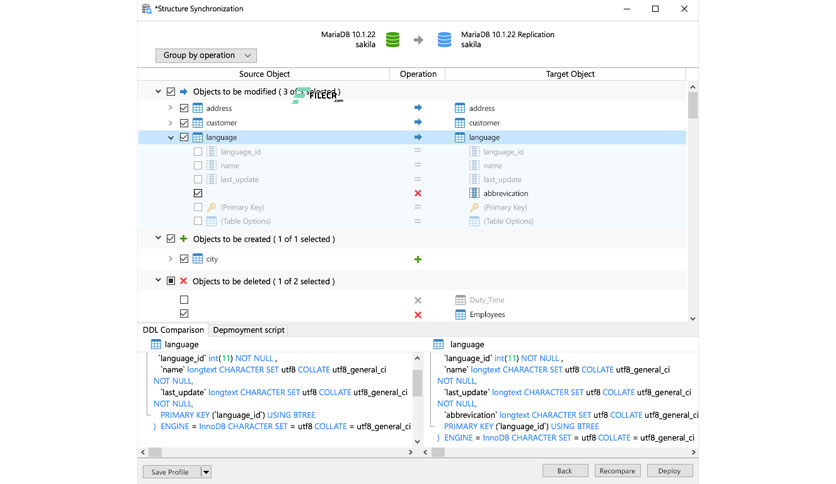Viewport: 836px width, 484px height.
Task: Open the Group by operation dropdown
Action: click(x=206, y=55)
